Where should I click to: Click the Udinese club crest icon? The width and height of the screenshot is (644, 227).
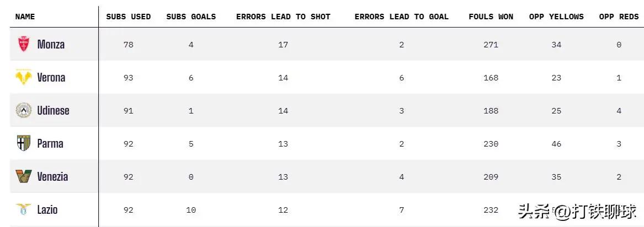(x=23, y=110)
